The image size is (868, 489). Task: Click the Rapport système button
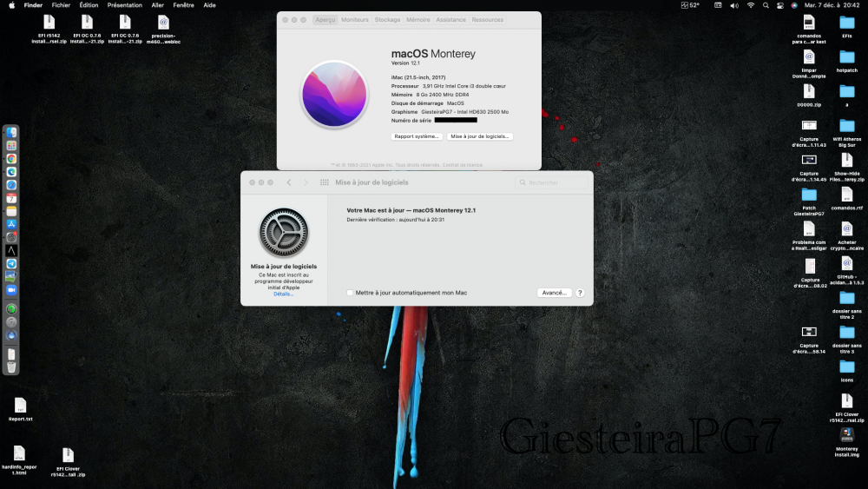pyautogui.click(x=417, y=136)
